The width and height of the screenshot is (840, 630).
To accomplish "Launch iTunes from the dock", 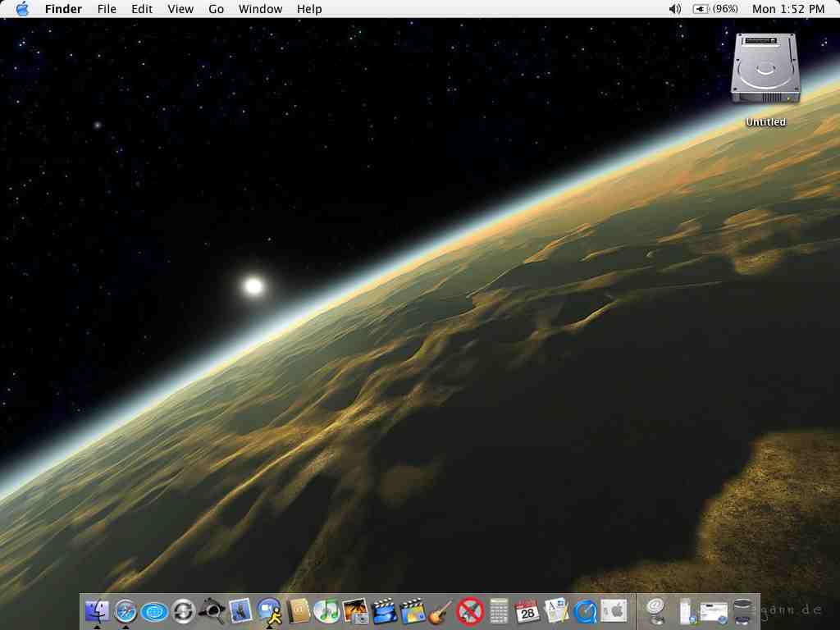I will pos(326,611).
